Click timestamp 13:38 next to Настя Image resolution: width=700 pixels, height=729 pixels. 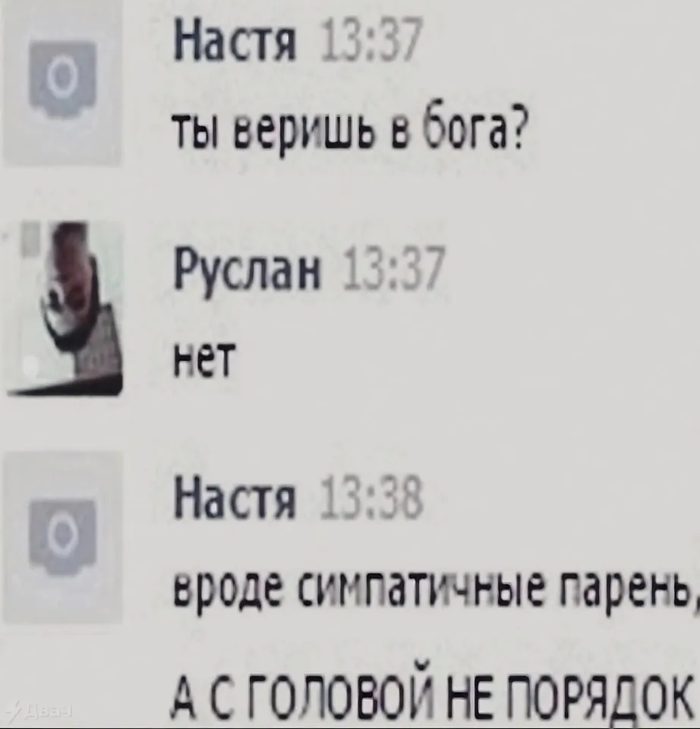pyautogui.click(x=372, y=498)
